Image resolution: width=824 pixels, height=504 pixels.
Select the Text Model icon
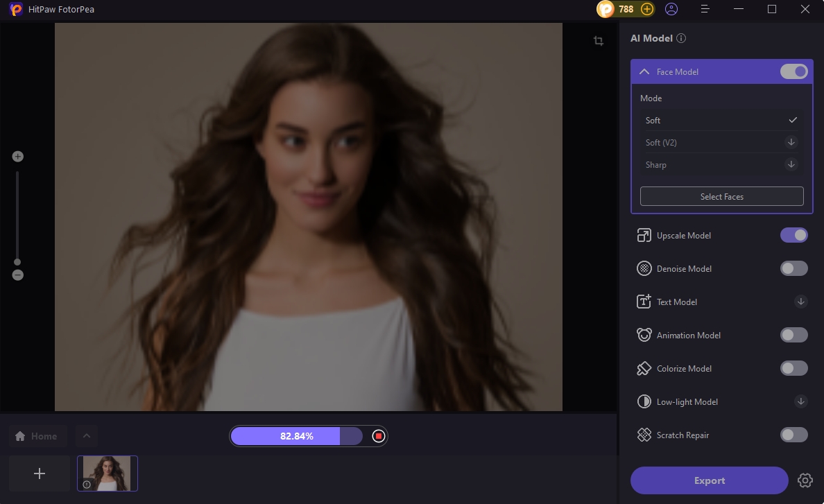click(644, 302)
